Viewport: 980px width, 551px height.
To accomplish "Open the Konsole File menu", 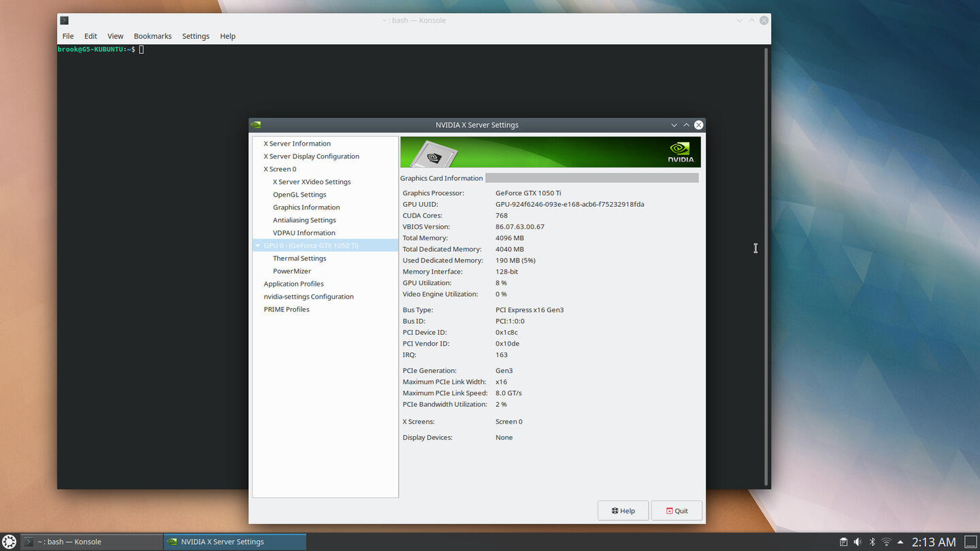I will [68, 36].
